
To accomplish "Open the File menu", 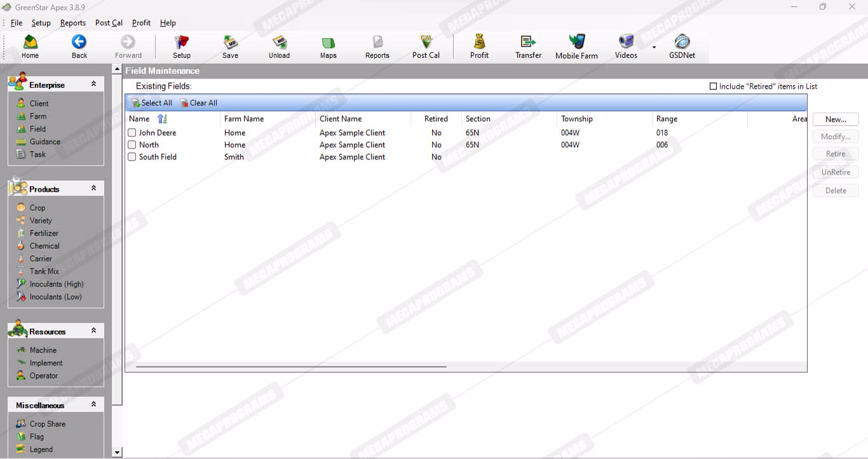I will click(17, 23).
